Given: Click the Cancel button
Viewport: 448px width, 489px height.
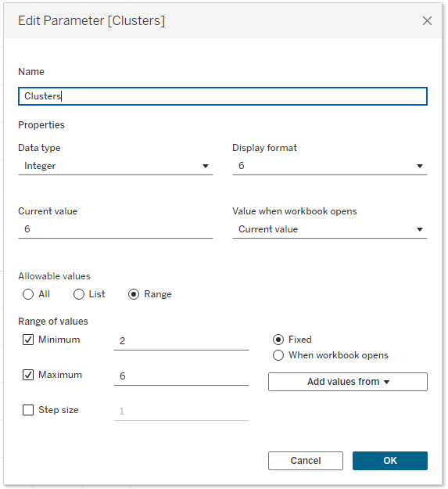Looking at the screenshot, I should pos(306,461).
